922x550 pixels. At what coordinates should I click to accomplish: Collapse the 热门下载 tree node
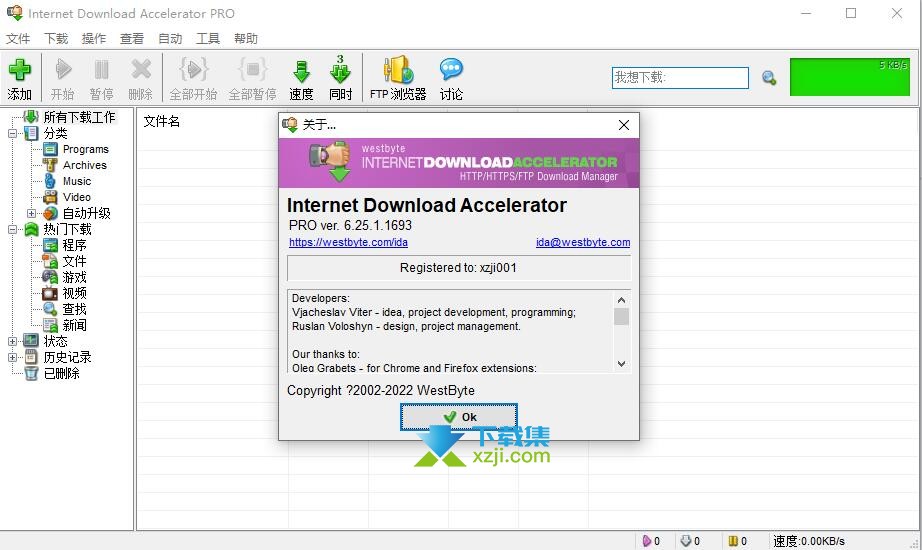coord(12,229)
